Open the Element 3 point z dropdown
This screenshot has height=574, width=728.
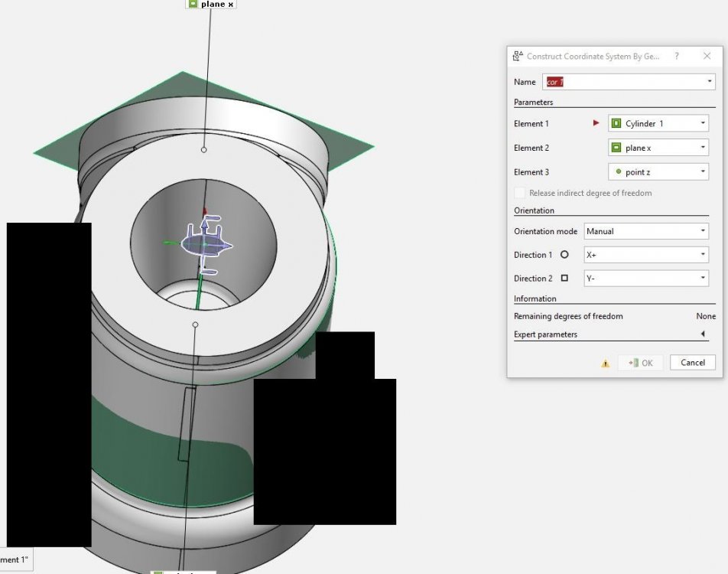[658, 172]
